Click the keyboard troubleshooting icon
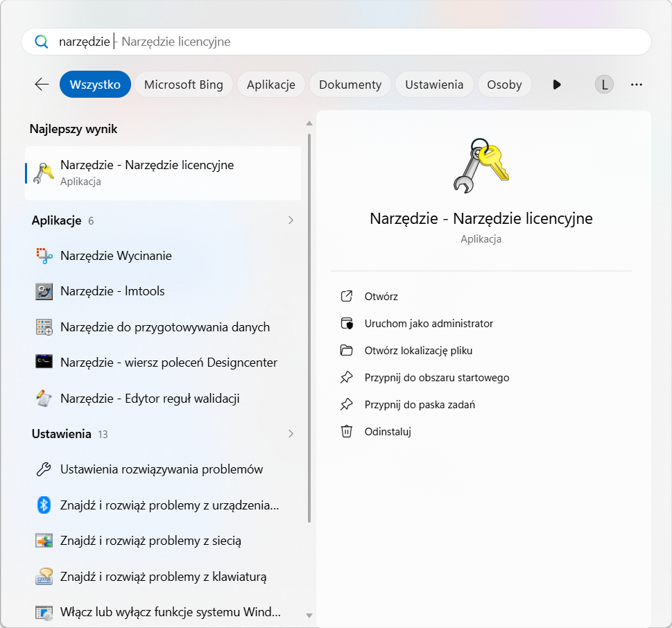 44,577
